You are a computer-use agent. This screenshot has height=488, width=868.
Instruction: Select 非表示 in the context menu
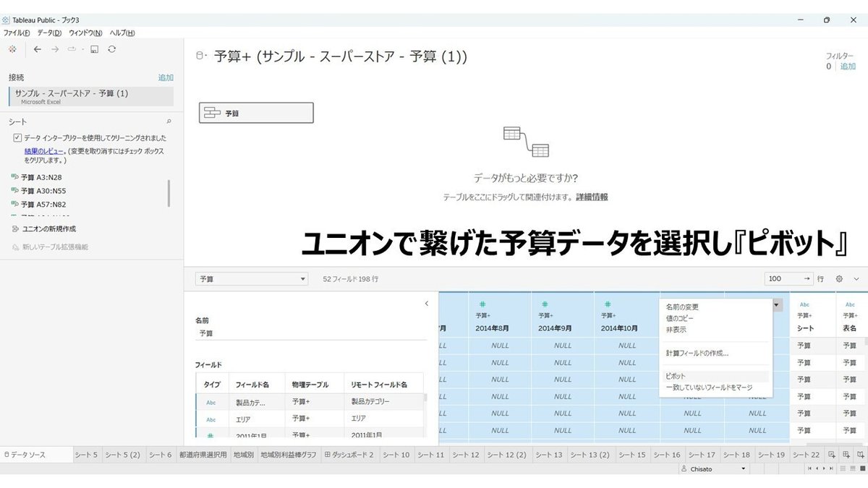pyautogui.click(x=676, y=330)
